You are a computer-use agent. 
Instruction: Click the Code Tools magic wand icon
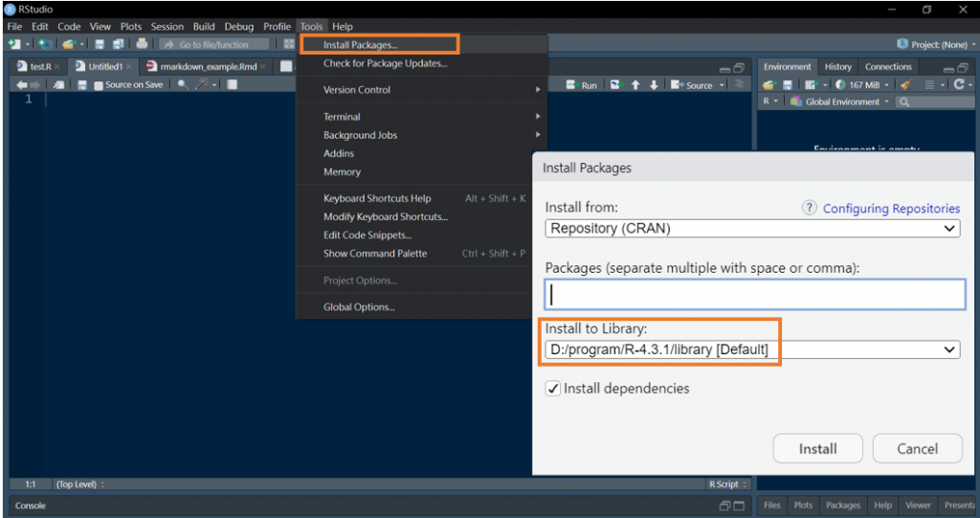pos(202,84)
